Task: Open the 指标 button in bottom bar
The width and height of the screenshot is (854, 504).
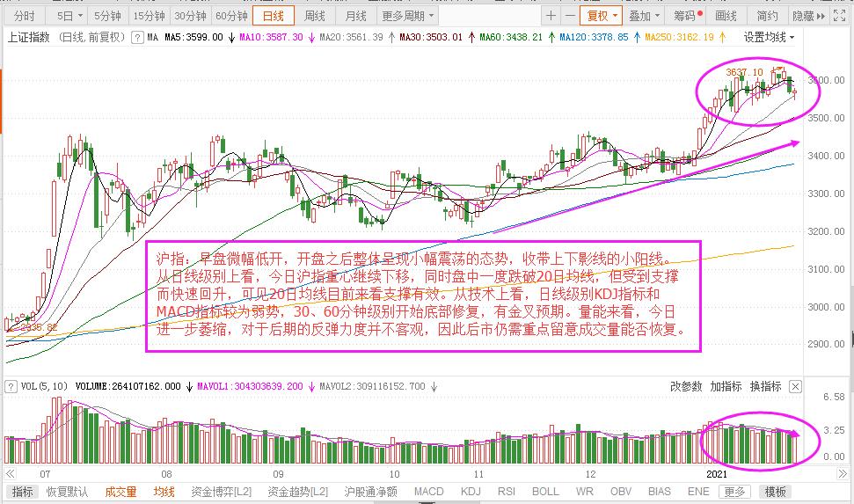Action: pyautogui.click(x=22, y=492)
